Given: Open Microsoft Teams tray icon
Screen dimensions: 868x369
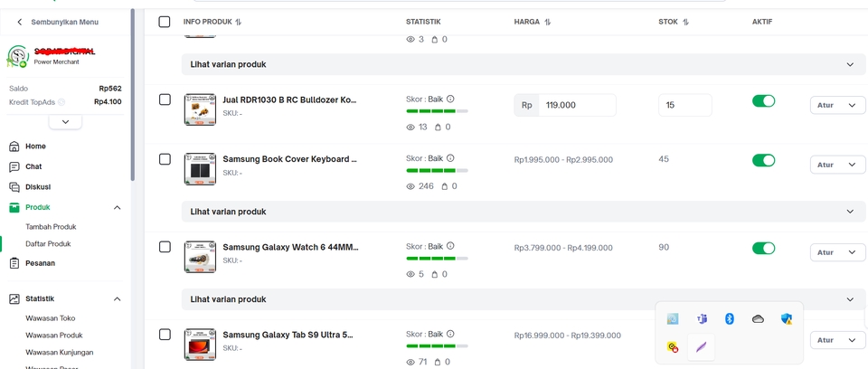Looking at the screenshot, I should tap(702, 318).
